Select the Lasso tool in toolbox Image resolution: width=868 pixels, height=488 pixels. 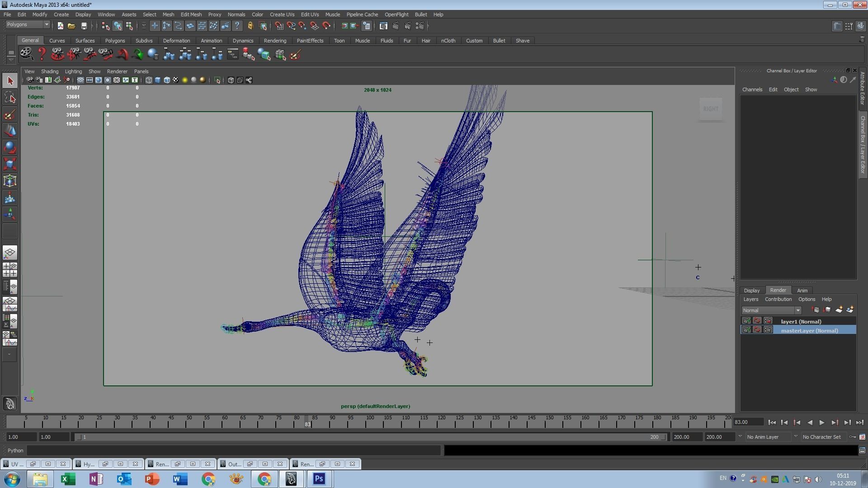point(10,98)
